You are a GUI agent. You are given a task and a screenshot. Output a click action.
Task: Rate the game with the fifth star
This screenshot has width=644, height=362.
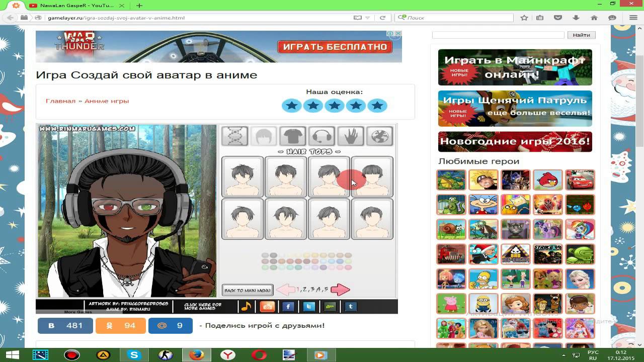377,106
